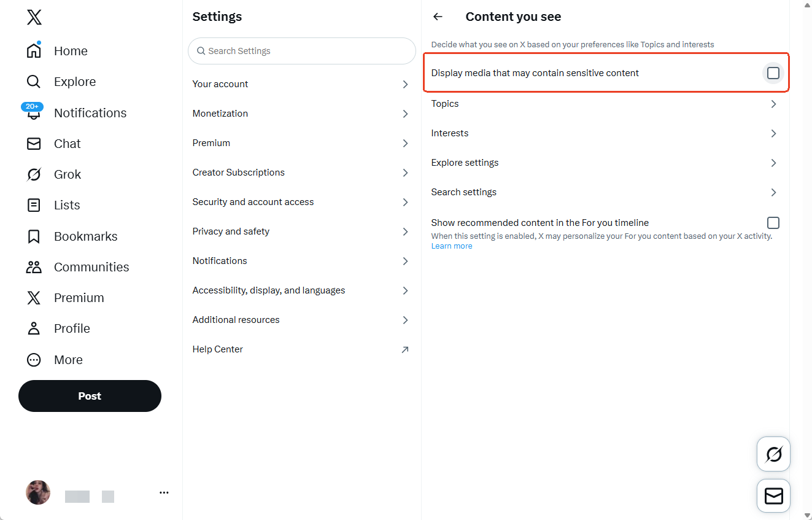Open the Home icon in sidebar

tap(33, 50)
